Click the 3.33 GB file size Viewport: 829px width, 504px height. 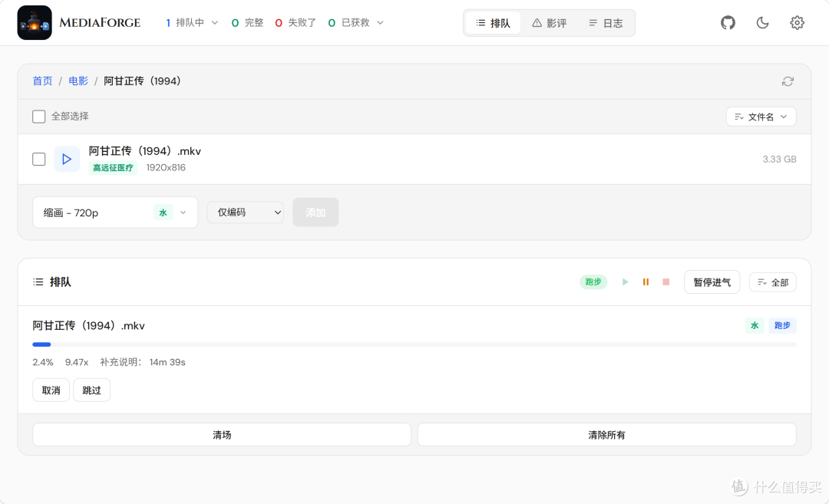pyautogui.click(x=779, y=159)
